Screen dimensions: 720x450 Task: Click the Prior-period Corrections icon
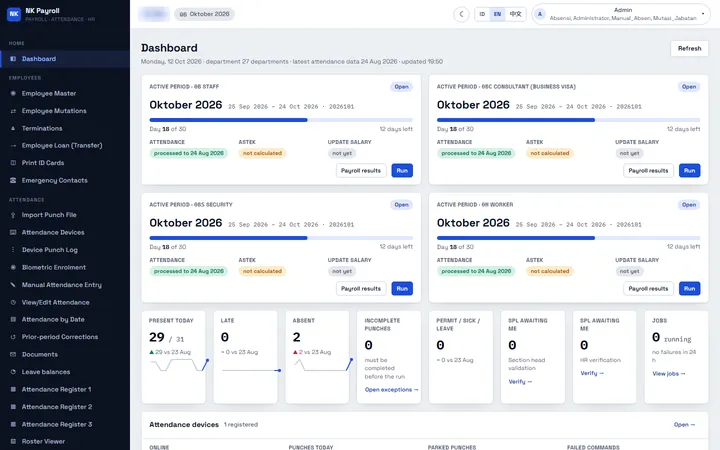tap(13, 337)
